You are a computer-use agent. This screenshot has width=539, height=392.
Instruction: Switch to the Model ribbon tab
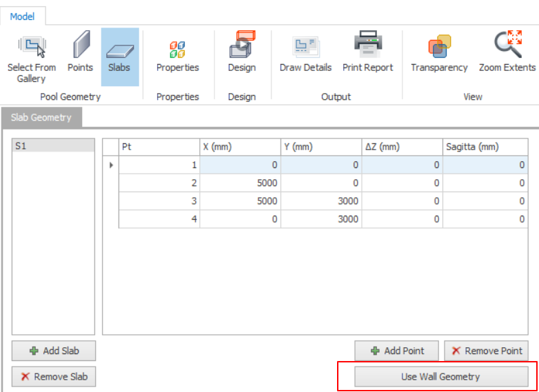(23, 16)
